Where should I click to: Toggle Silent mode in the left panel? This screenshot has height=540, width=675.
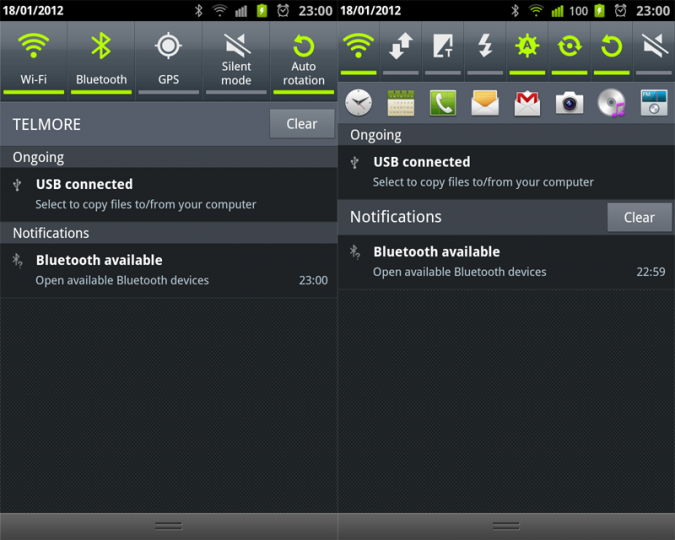coord(236,61)
